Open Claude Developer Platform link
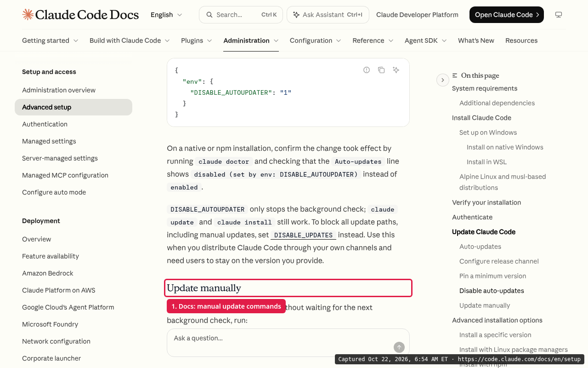 417,15
